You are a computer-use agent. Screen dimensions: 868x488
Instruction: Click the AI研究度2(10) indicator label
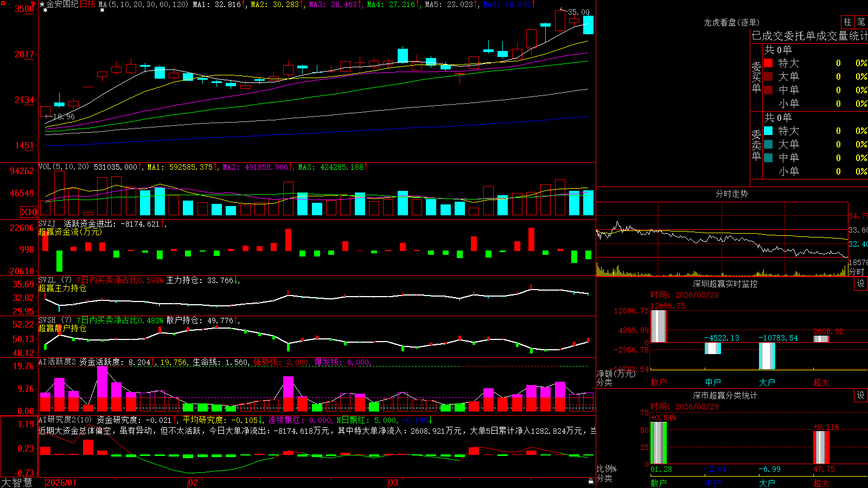65,420
